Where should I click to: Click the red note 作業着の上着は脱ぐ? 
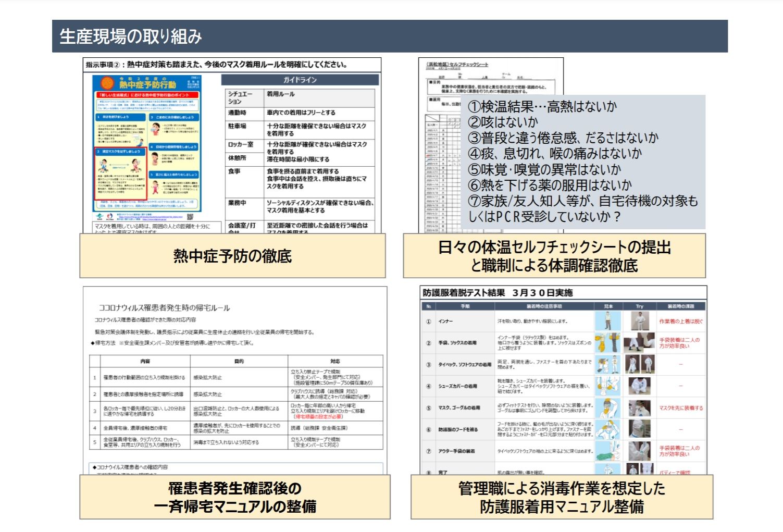(x=680, y=321)
